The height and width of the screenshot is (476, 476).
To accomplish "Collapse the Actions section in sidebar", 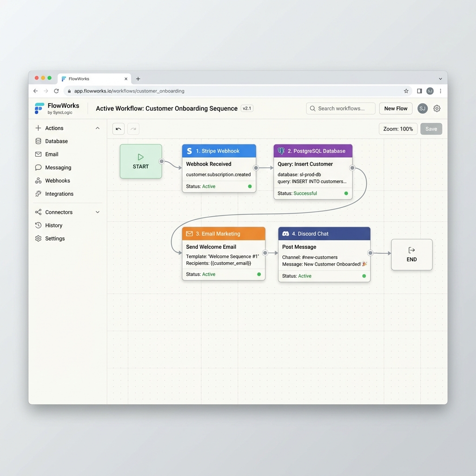I will [x=97, y=128].
